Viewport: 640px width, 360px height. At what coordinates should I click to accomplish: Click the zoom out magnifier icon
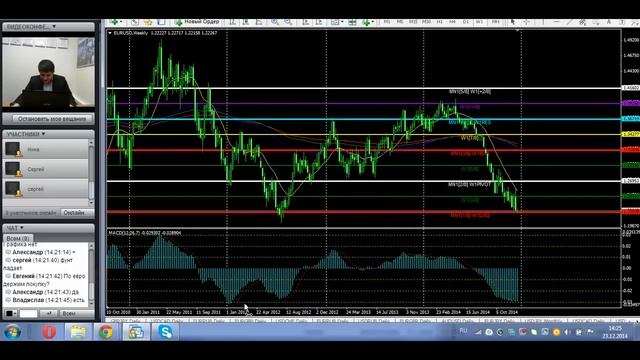288,22
